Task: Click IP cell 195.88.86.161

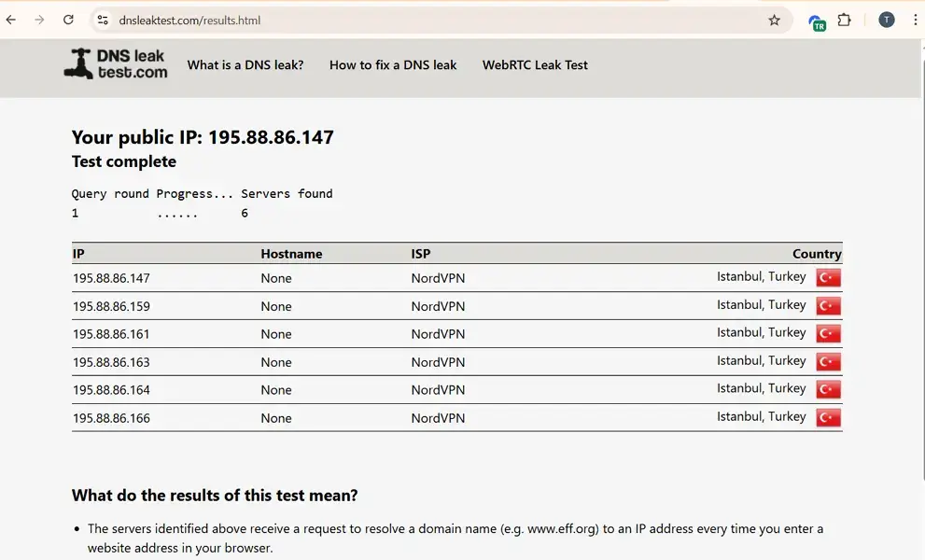Action: [x=111, y=334]
